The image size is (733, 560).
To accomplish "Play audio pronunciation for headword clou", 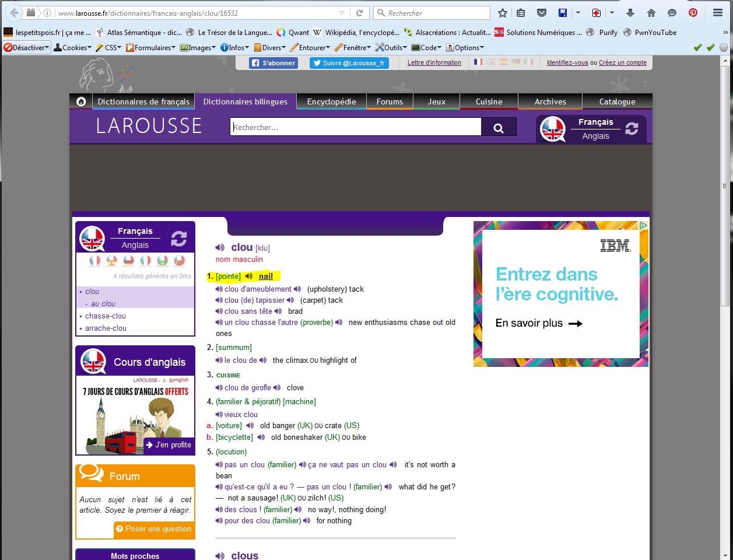I will (x=220, y=247).
